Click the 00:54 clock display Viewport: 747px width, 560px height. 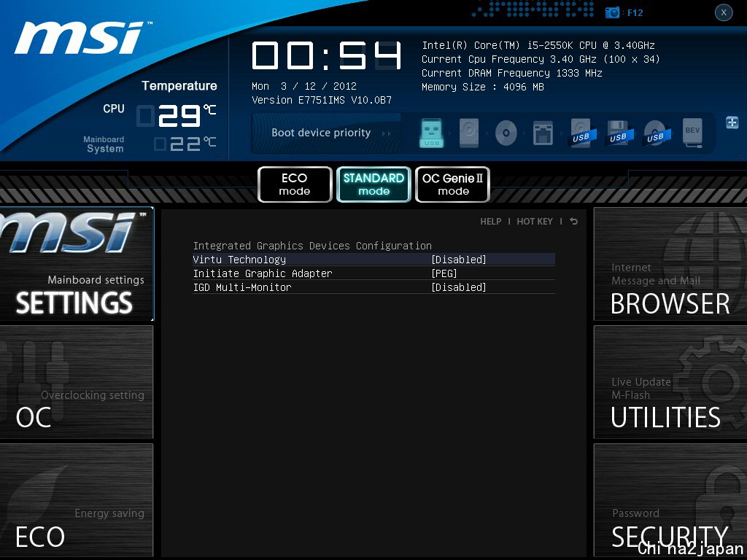(327, 55)
